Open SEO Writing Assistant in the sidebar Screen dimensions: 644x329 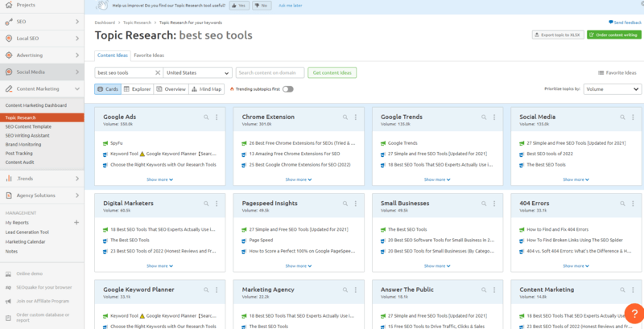coord(28,135)
